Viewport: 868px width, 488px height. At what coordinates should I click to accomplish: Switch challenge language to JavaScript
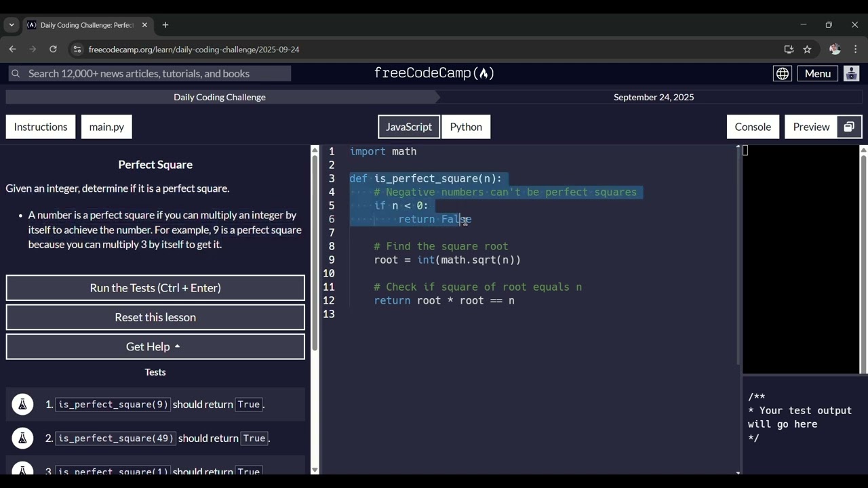(409, 127)
